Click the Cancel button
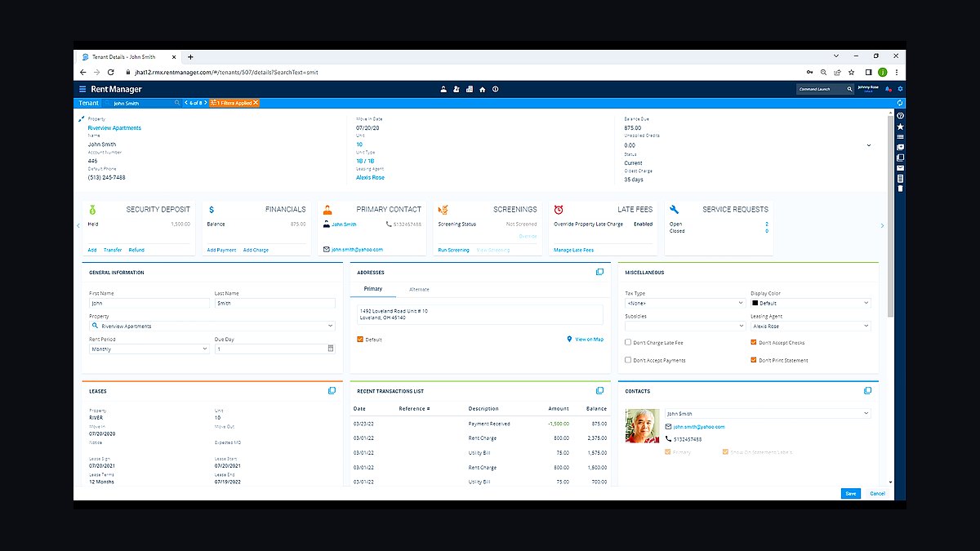This screenshot has width=980, height=551. [877, 493]
